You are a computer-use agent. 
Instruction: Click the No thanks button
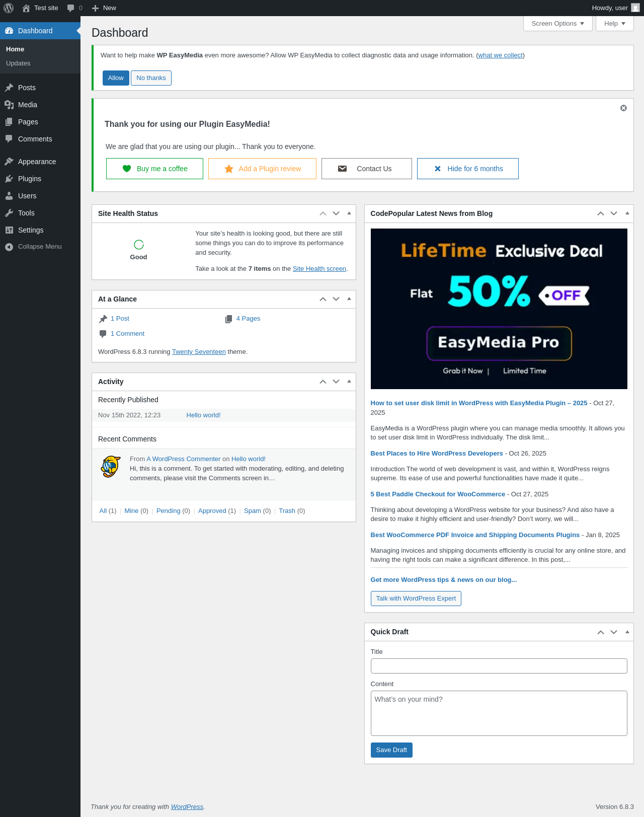coord(151,78)
